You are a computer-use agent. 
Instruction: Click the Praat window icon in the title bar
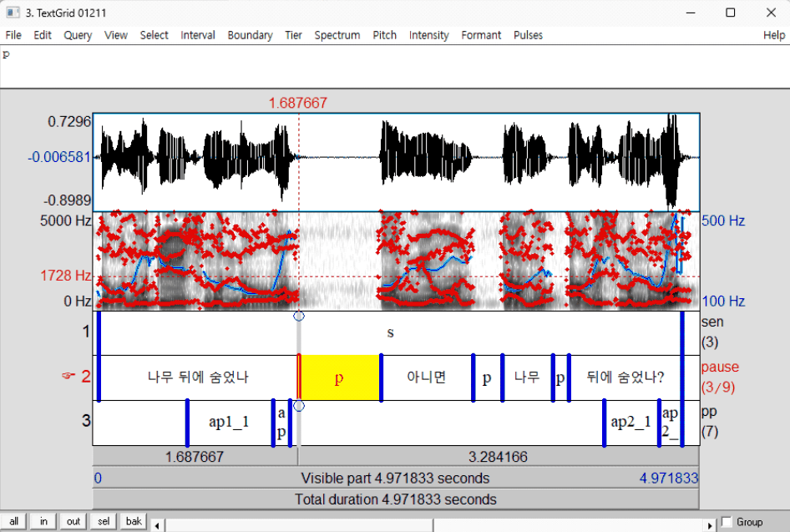(x=13, y=13)
